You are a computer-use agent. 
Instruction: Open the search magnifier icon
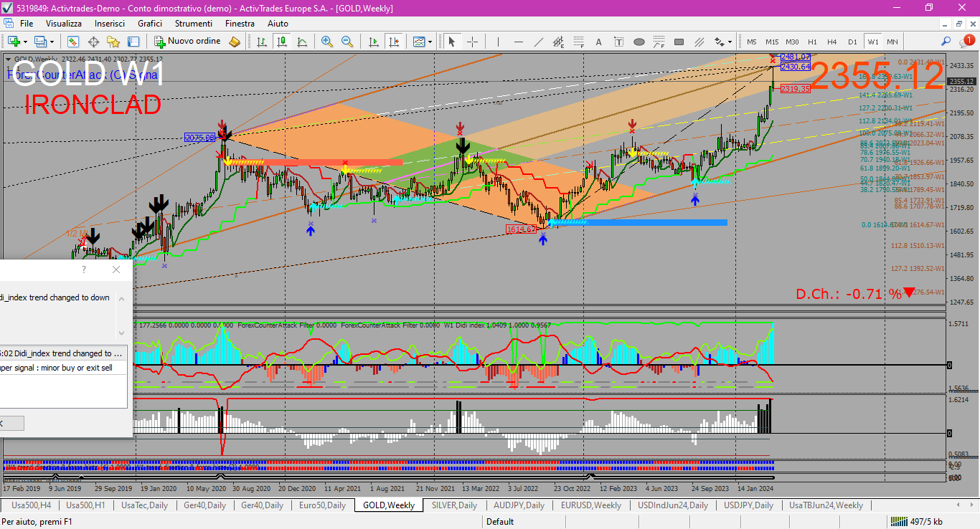946,42
